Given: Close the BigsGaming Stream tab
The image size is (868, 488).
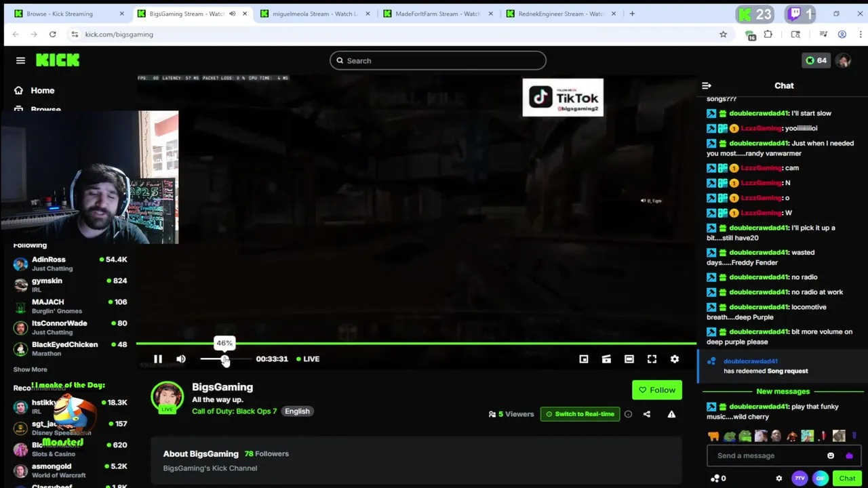Looking at the screenshot, I should (245, 14).
